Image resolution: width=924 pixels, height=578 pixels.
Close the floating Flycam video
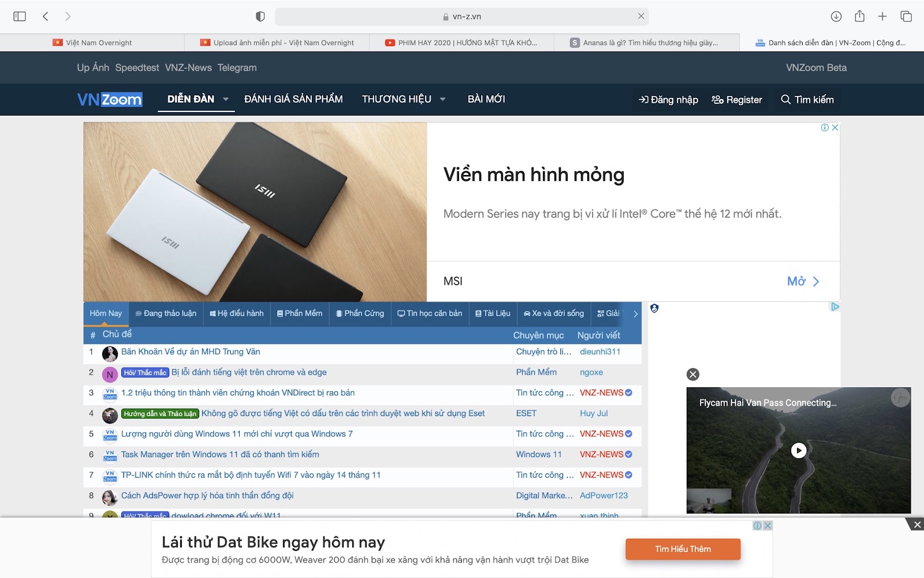tap(693, 375)
